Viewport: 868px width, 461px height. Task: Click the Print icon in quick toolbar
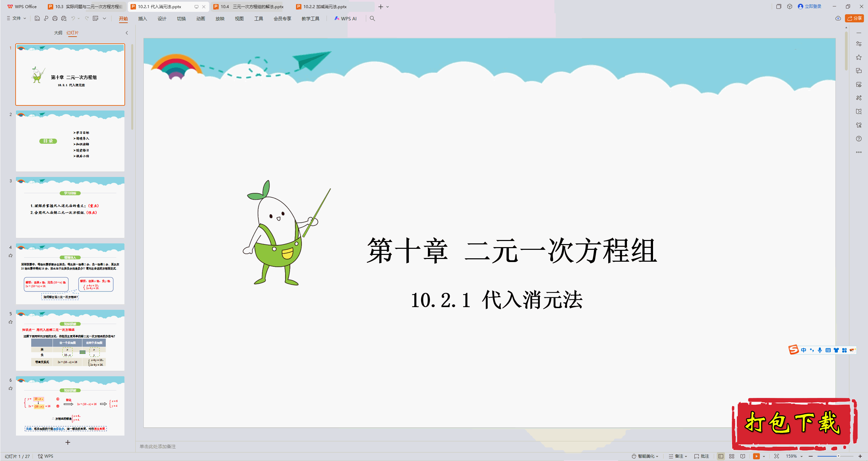click(55, 18)
